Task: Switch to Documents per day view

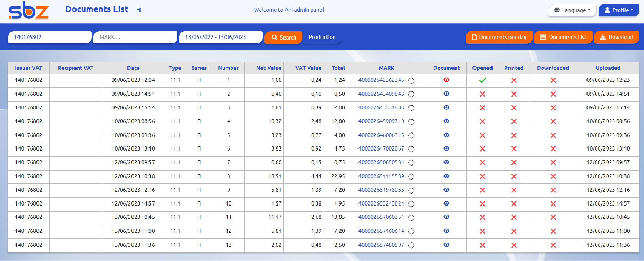Action: pos(499,38)
